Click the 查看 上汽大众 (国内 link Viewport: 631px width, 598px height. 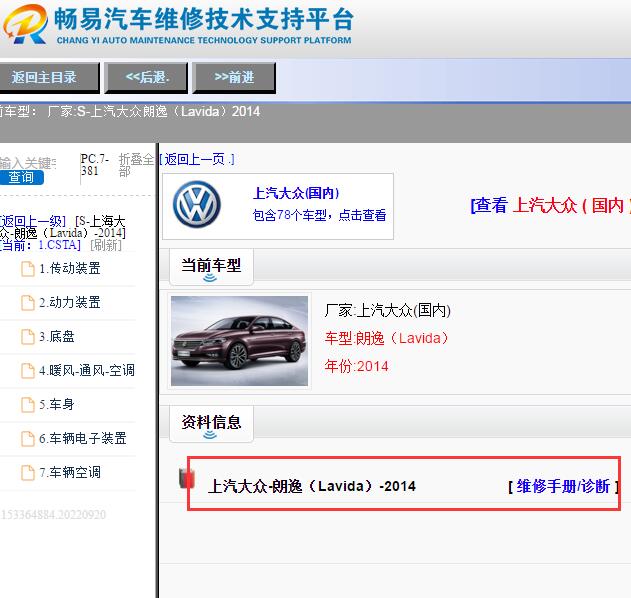point(550,206)
